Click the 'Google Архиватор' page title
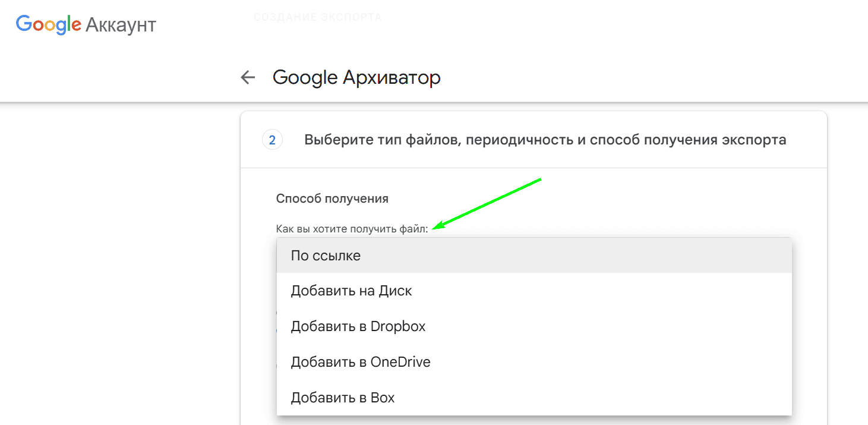Screen dimensions: 868x425 356,77
